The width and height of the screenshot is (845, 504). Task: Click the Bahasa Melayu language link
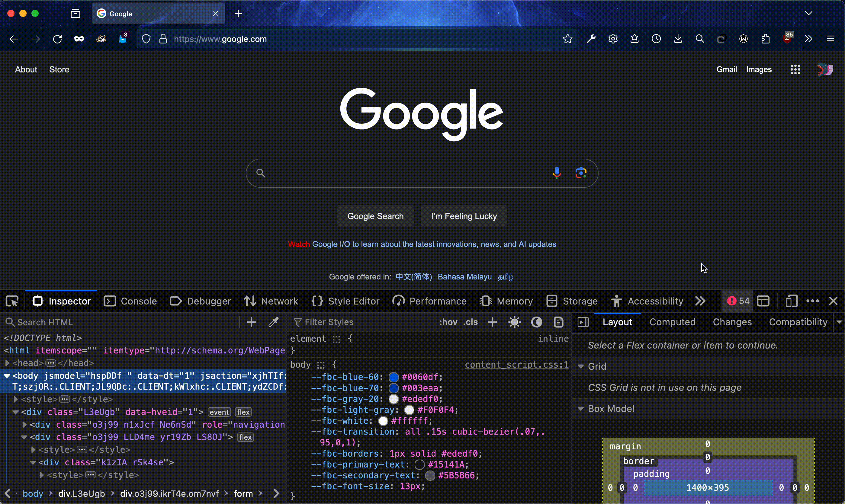(x=464, y=277)
